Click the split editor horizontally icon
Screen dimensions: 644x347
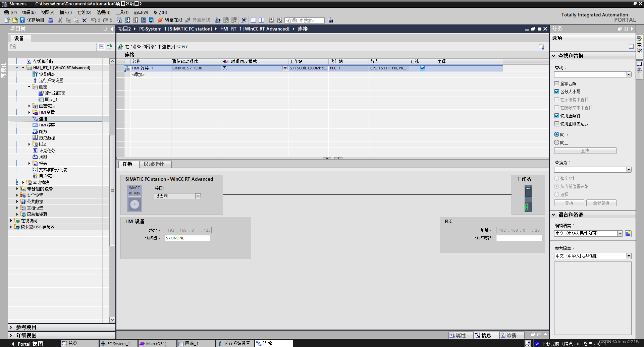click(x=254, y=20)
